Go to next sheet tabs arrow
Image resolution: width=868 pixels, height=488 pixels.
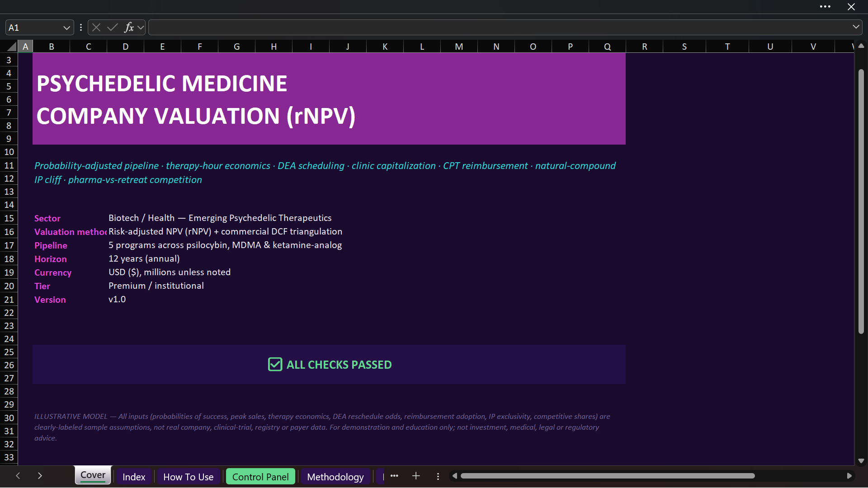pyautogui.click(x=40, y=476)
